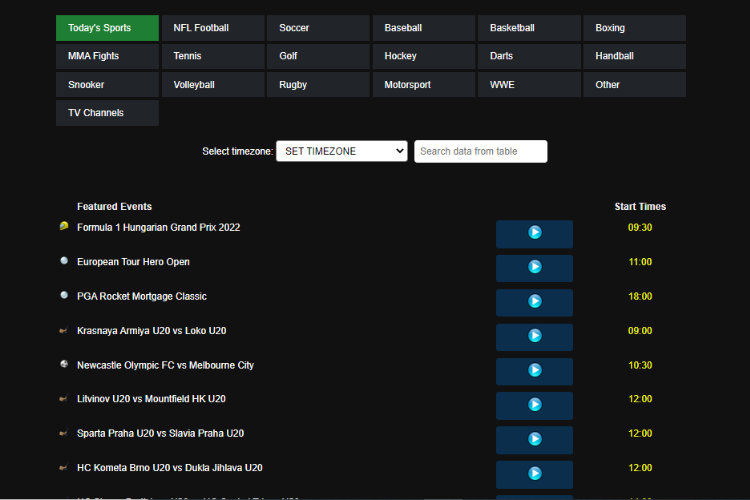The height and width of the screenshot is (500, 750).
Task: Click Formula 1 Hungarian Grand Prix 2022 title
Action: pyautogui.click(x=158, y=227)
